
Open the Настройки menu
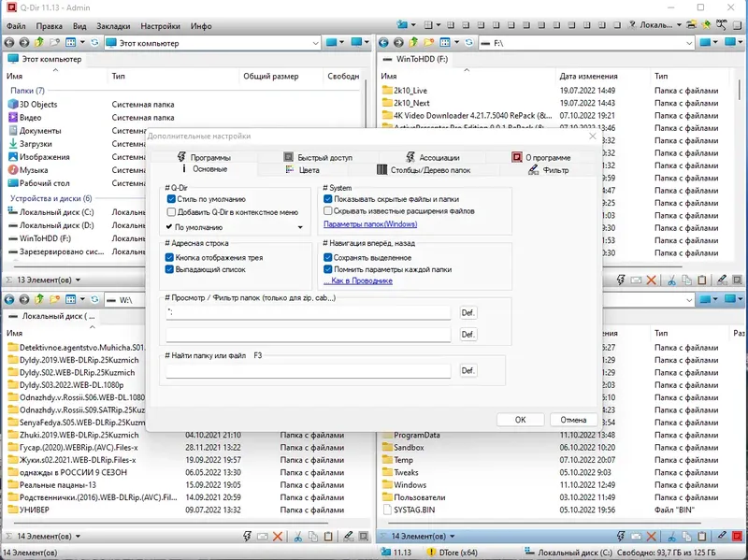point(160,26)
